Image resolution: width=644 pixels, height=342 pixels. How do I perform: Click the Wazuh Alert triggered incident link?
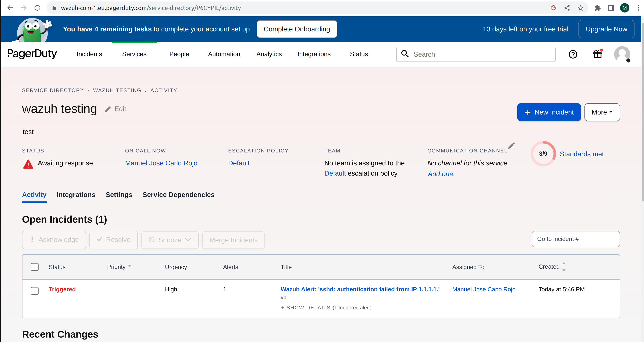(x=360, y=289)
